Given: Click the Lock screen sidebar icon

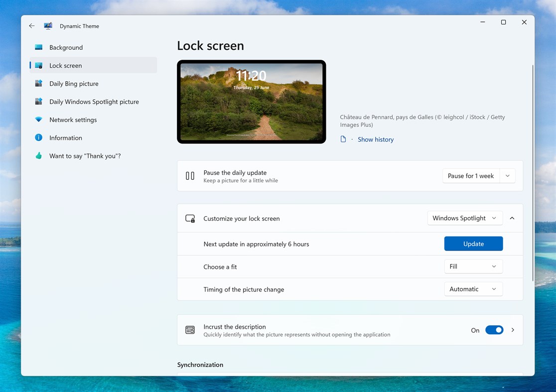Looking at the screenshot, I should 38,65.
